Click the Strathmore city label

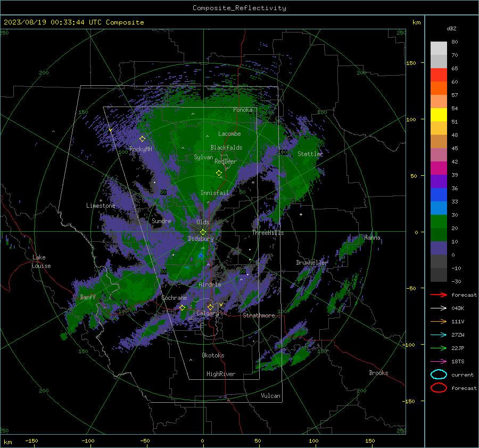coord(259,315)
